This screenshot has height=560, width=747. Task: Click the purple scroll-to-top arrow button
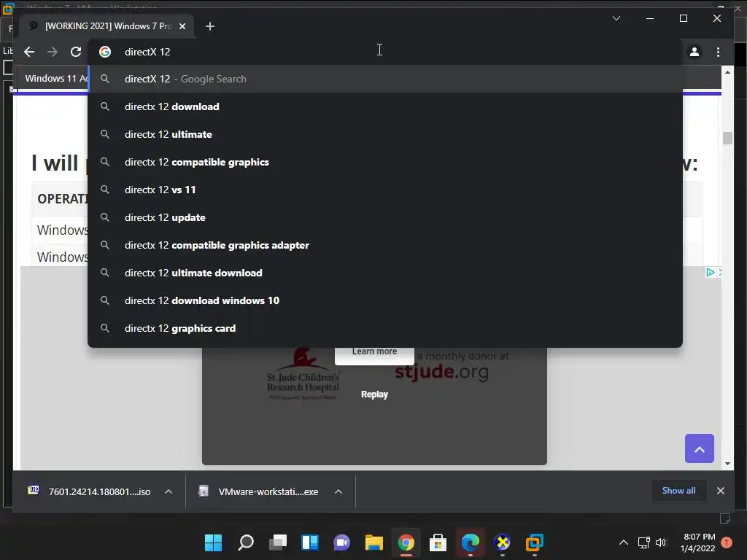700,448
